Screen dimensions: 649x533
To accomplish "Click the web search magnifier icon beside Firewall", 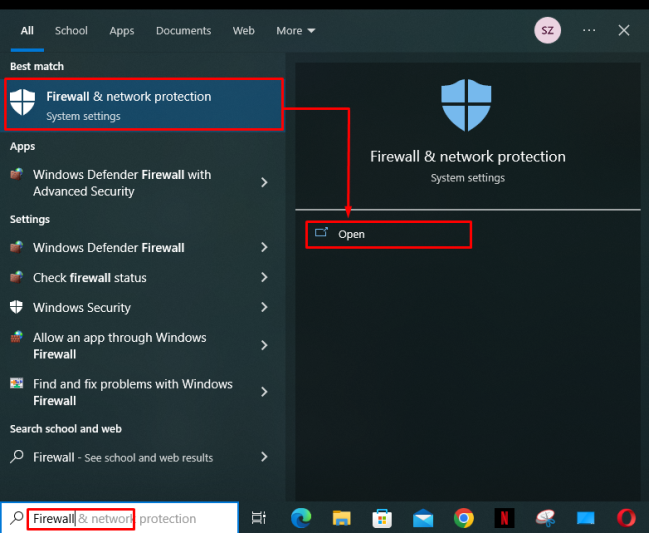I will (x=17, y=456).
